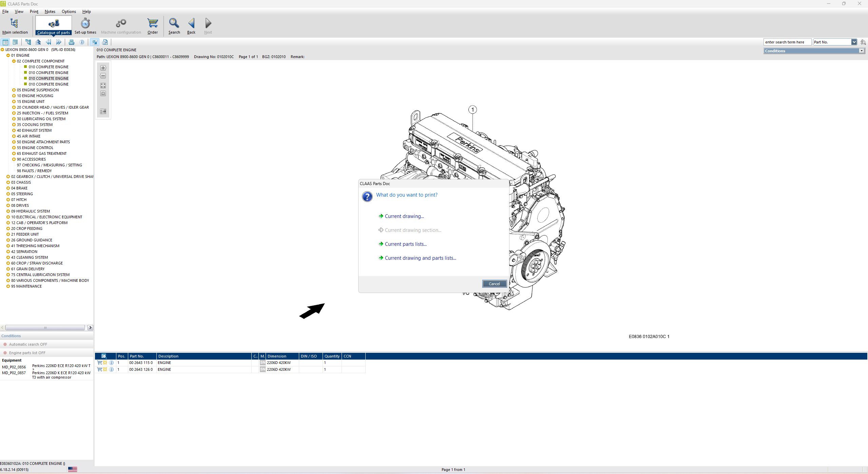
Task: Click the double up-arrow tree navigation icon
Action: pyautogui.click(x=38, y=42)
